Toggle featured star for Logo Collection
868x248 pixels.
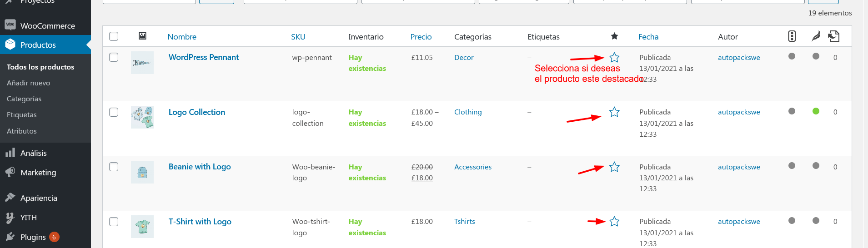tap(614, 112)
